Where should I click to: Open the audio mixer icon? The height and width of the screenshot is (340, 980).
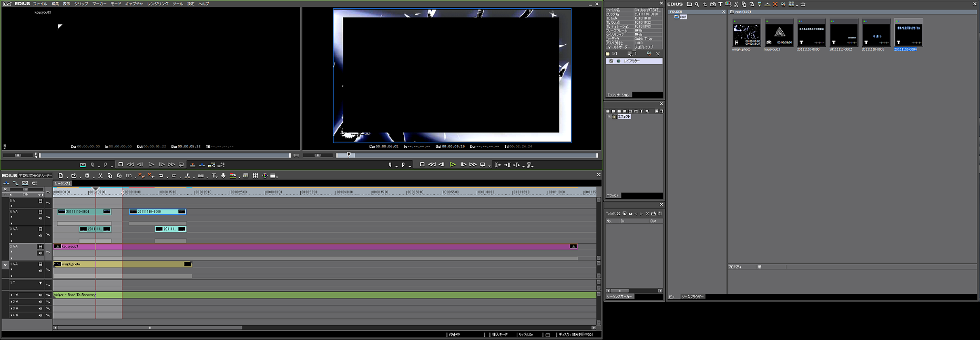point(256,176)
